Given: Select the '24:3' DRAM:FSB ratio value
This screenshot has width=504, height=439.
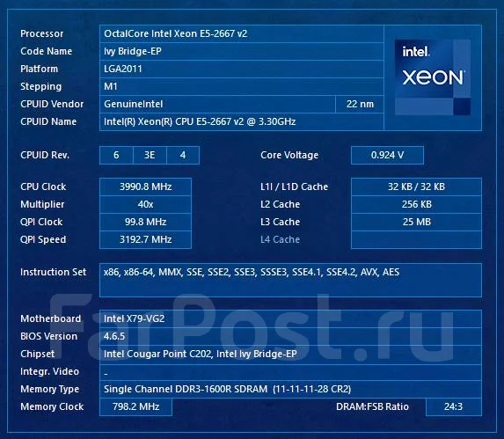Looking at the screenshot, I should point(454,406).
